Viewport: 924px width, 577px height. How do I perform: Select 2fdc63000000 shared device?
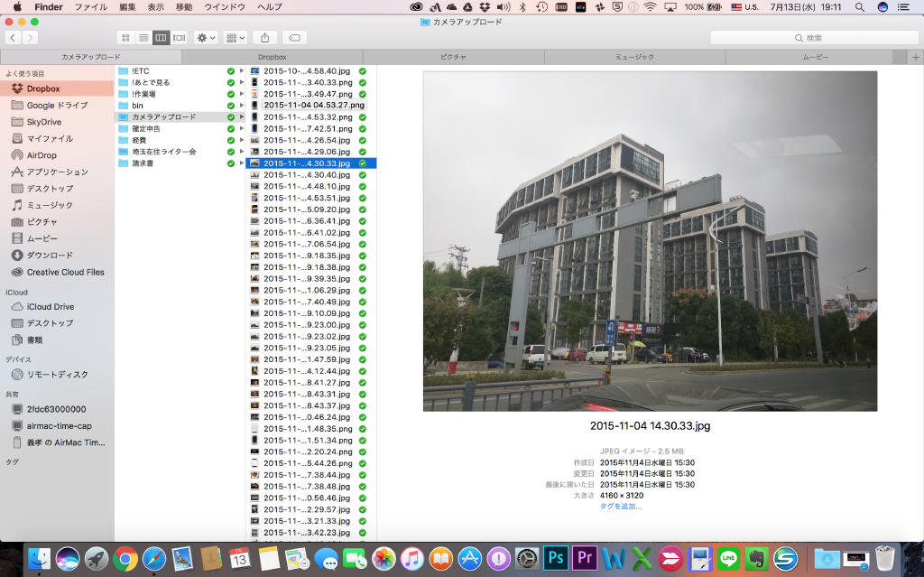pyautogui.click(x=57, y=409)
